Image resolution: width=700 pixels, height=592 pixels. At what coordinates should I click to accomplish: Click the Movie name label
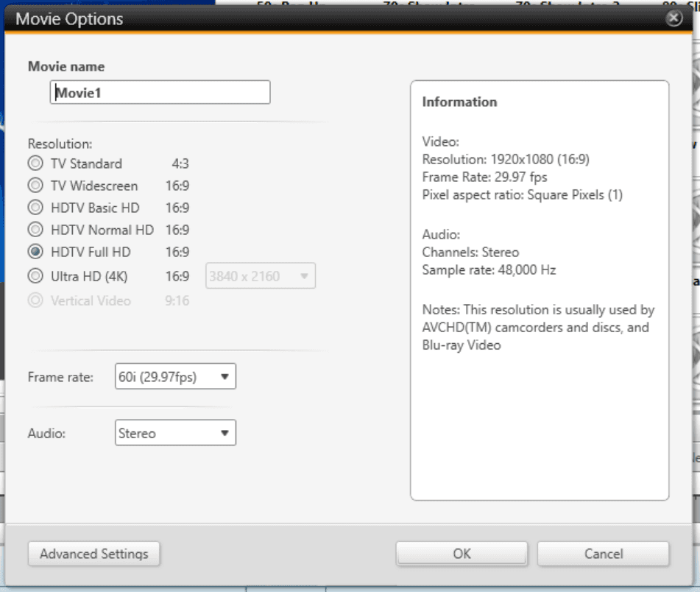pos(66,66)
